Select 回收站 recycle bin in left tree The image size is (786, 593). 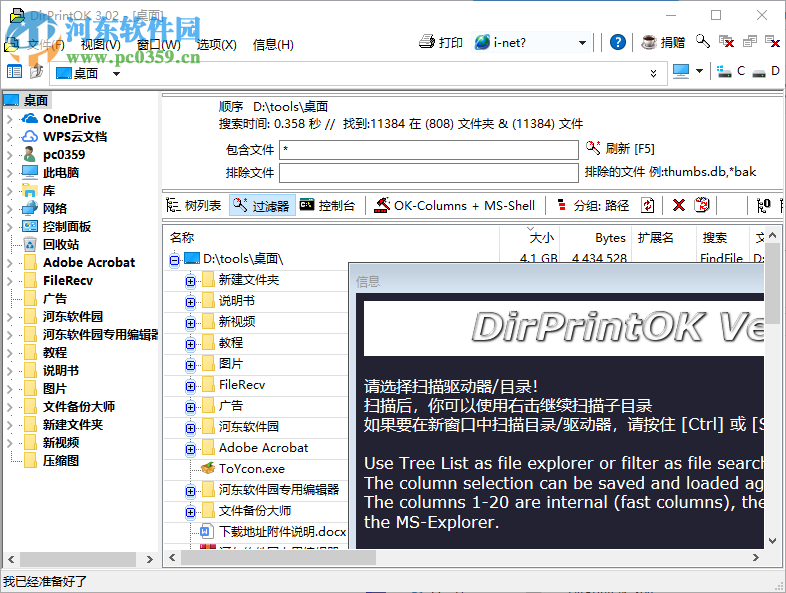point(61,245)
